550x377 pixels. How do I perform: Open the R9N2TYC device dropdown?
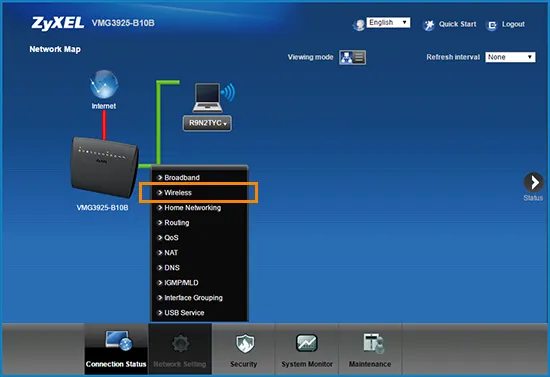click(x=207, y=123)
